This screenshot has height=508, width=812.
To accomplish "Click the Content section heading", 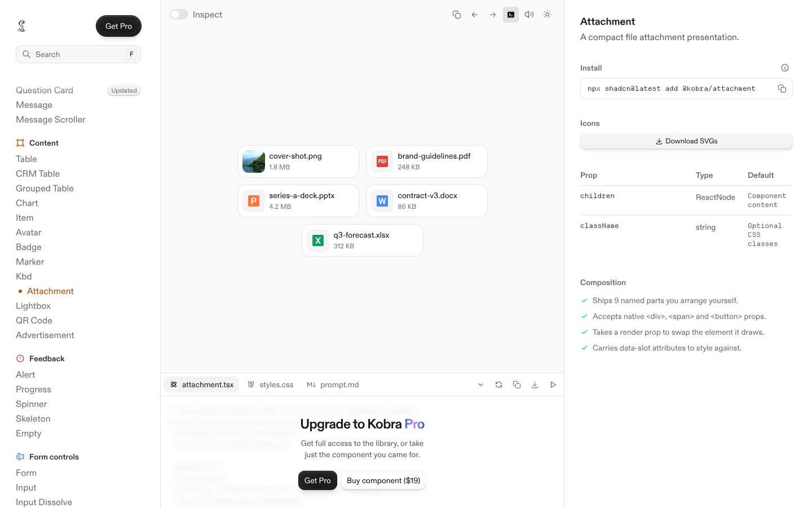I will coord(44,143).
